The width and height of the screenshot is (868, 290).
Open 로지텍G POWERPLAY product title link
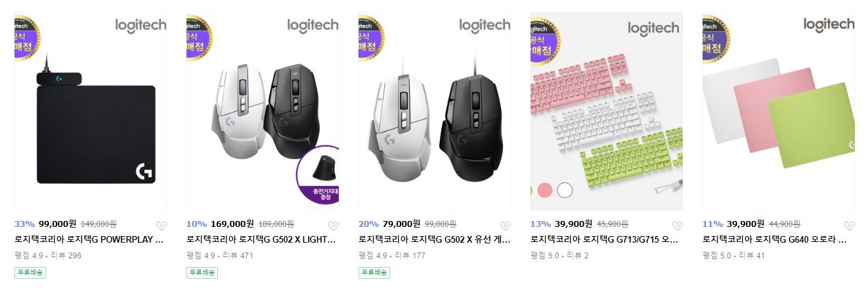[89, 240]
